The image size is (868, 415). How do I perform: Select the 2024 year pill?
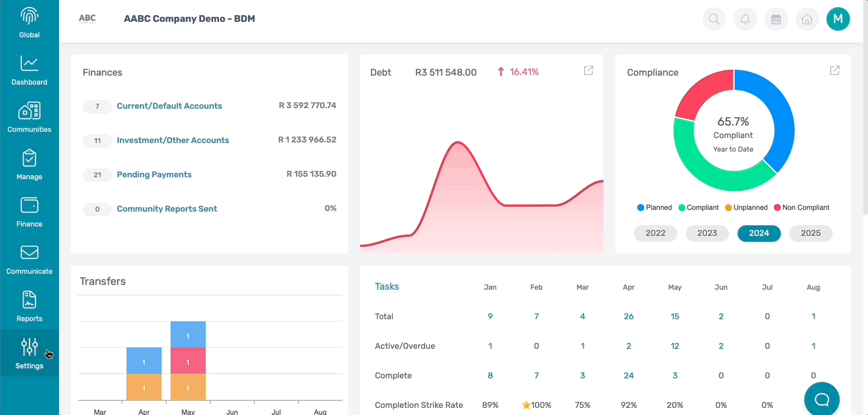pyautogui.click(x=759, y=233)
